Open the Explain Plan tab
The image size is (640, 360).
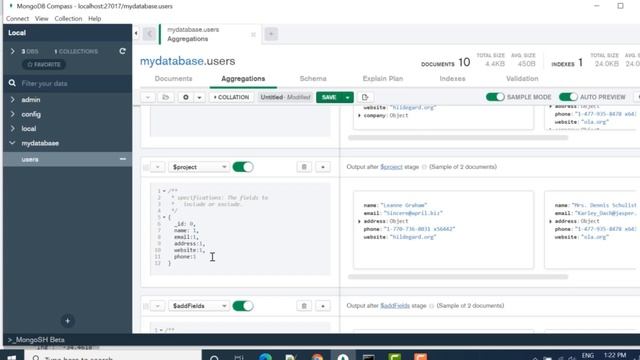click(383, 79)
